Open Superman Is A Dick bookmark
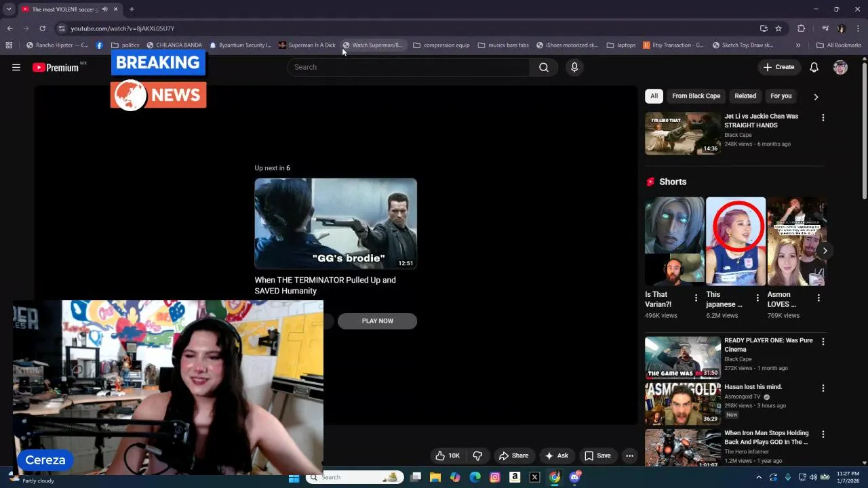 (307, 45)
